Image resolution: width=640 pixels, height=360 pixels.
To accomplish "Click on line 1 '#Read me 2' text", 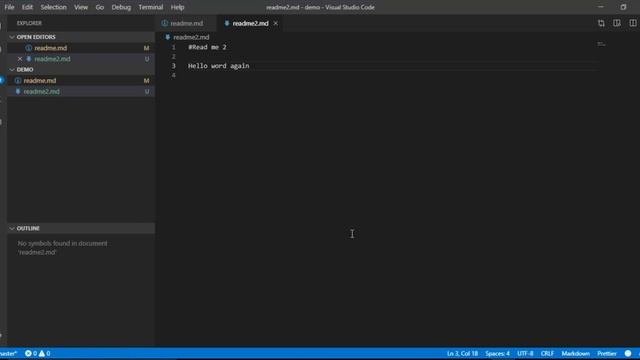I will tap(207, 47).
